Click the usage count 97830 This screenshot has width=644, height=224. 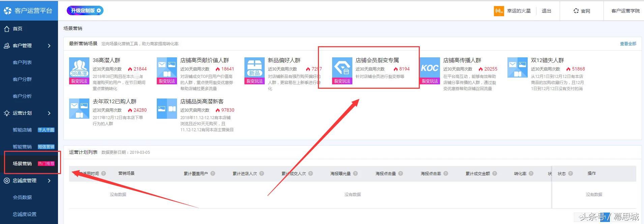point(228,110)
